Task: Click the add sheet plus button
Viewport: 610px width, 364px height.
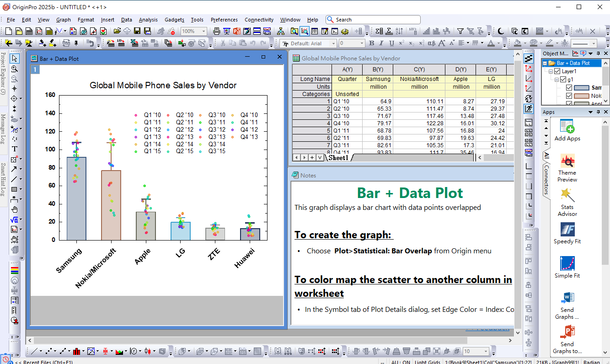Action: [x=311, y=157]
